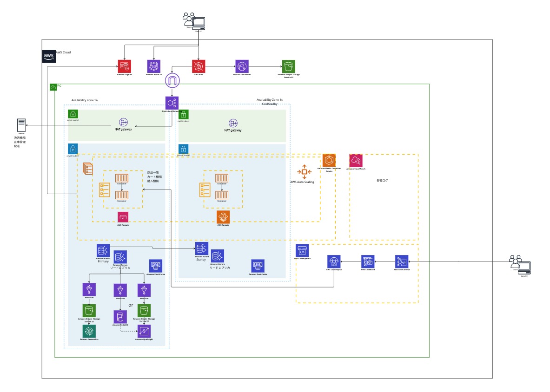The width and height of the screenshot is (550, 392).
Task: Click the Amazon Cognito icon
Action: [124, 66]
